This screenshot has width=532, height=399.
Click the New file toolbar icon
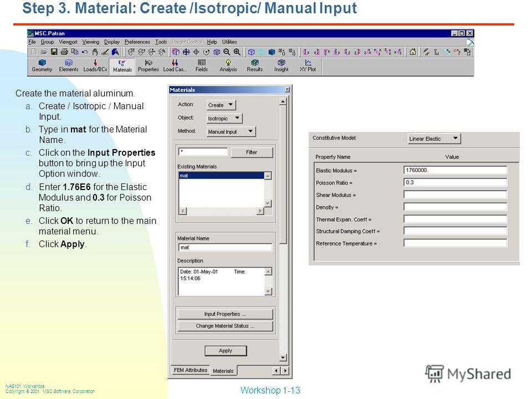[34, 52]
